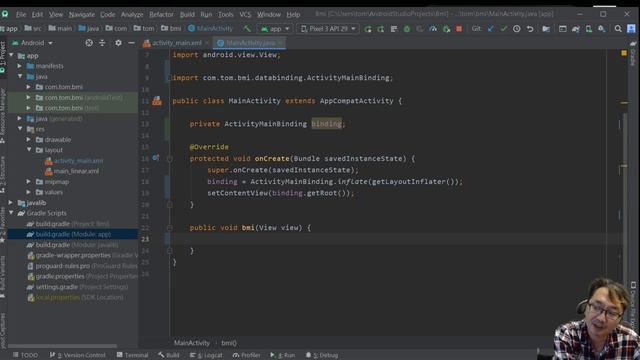Click the Git commit checkmark icon

click(504, 29)
